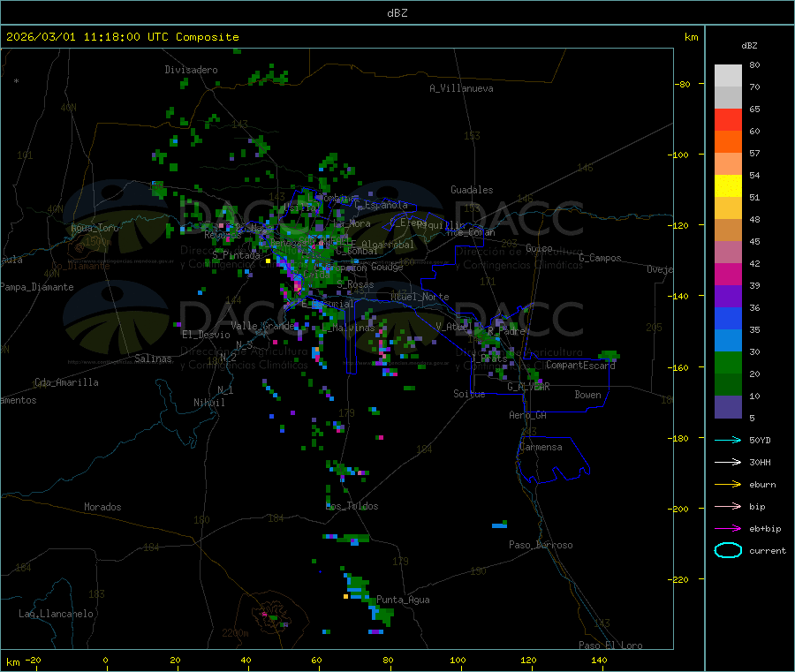
Task: Click the light gray 70-80 dBZ swatch
Action: (x=728, y=76)
